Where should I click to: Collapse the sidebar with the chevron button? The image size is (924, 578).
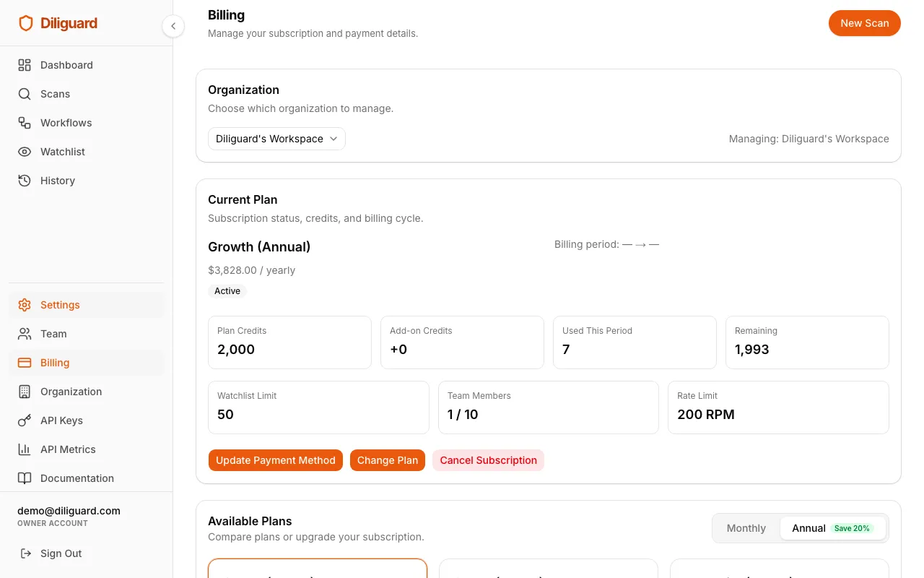coord(173,26)
